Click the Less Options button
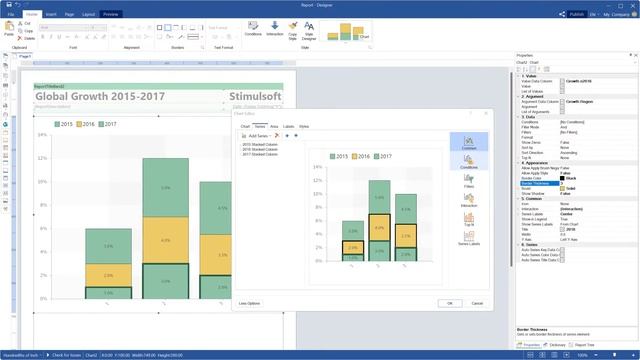 click(x=249, y=303)
